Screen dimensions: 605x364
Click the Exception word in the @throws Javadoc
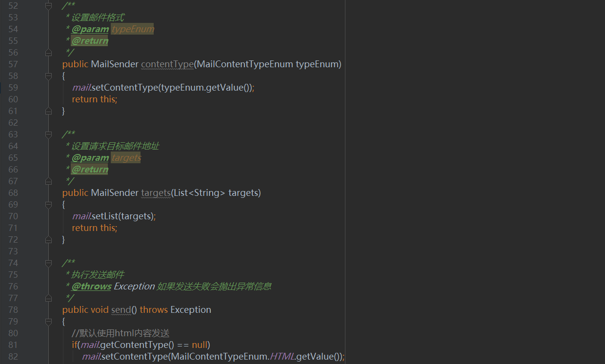click(x=134, y=287)
